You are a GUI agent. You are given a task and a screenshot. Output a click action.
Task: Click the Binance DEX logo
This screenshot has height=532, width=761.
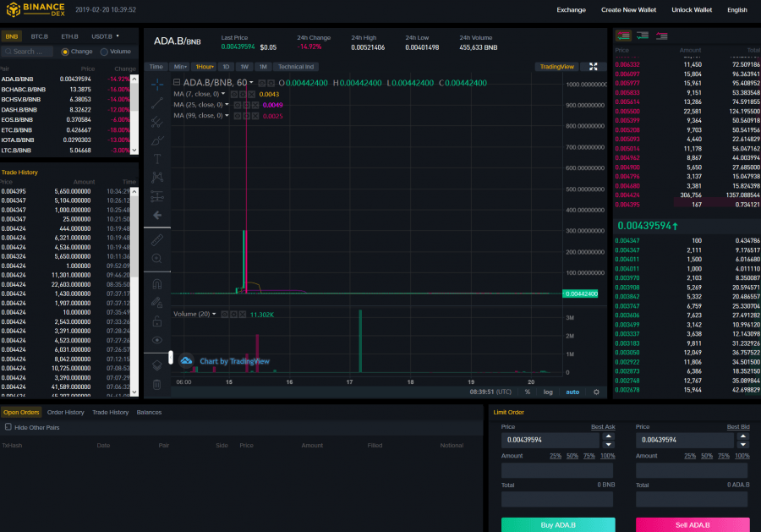(x=35, y=9)
